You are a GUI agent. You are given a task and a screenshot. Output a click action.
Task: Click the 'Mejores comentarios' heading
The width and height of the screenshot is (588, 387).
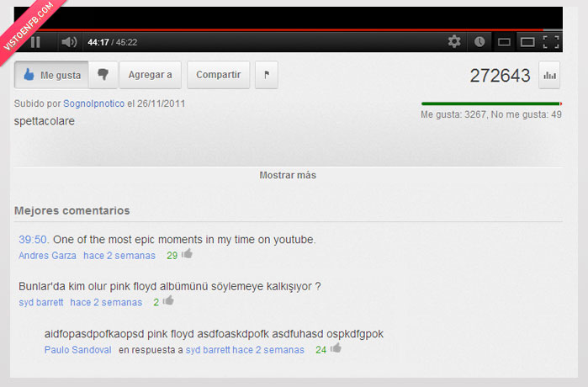pos(72,211)
